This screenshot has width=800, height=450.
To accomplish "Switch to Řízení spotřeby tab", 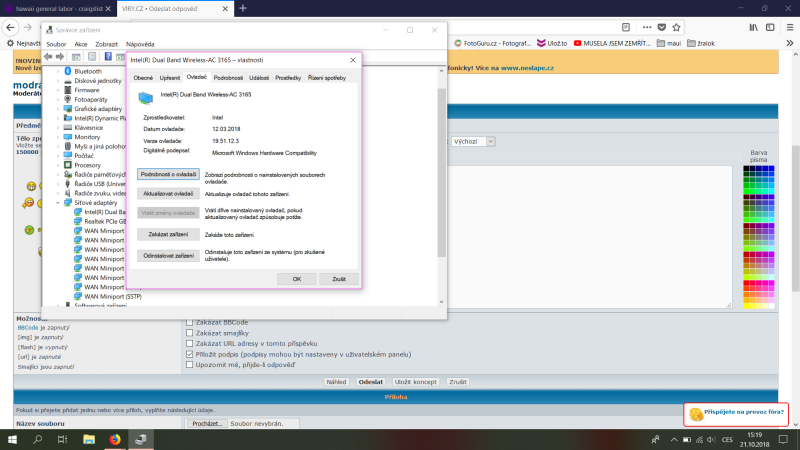I will [x=327, y=78].
